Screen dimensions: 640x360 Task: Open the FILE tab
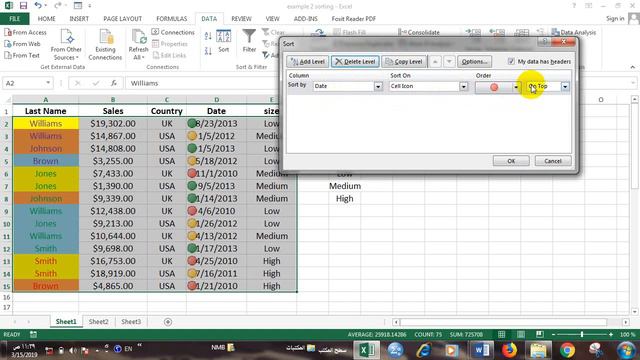pyautogui.click(x=15, y=19)
